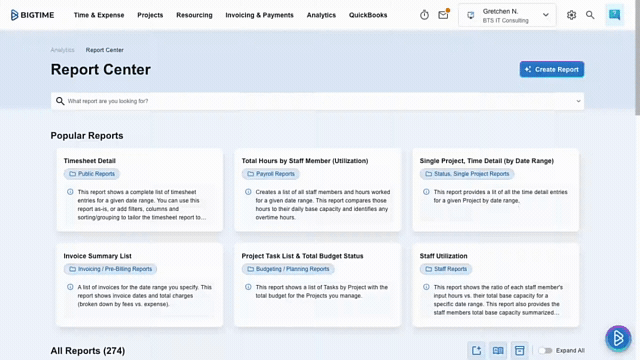This screenshot has width=640, height=360.
Task: Click the page vertical scrollbar
Action: coord(637,57)
